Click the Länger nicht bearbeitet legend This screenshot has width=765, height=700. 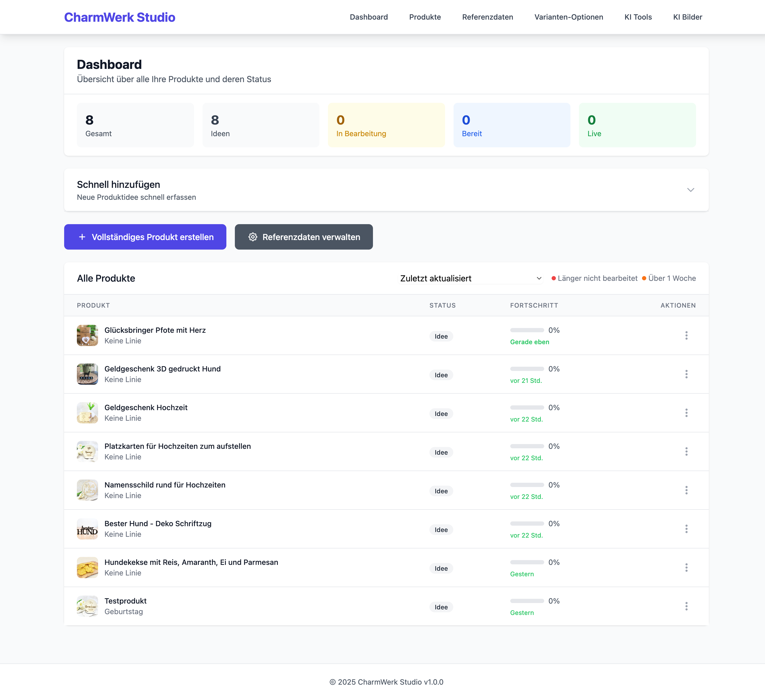pyautogui.click(x=594, y=278)
